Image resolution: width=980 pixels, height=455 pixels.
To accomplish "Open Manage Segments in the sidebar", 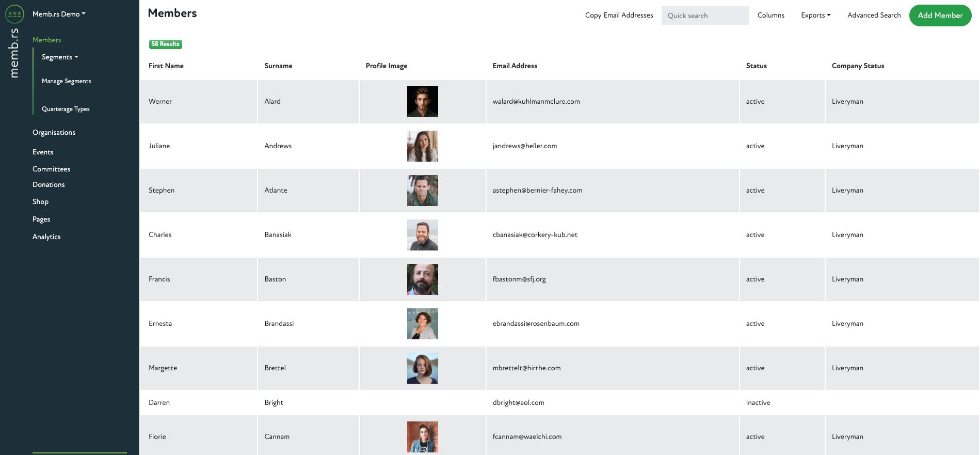I will click(x=66, y=81).
